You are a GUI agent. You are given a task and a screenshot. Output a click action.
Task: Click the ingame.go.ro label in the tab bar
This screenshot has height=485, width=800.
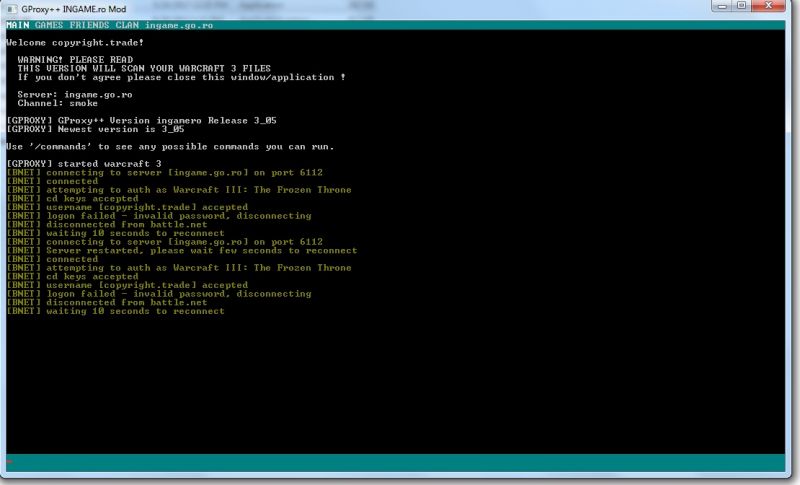pyautogui.click(x=182, y=24)
